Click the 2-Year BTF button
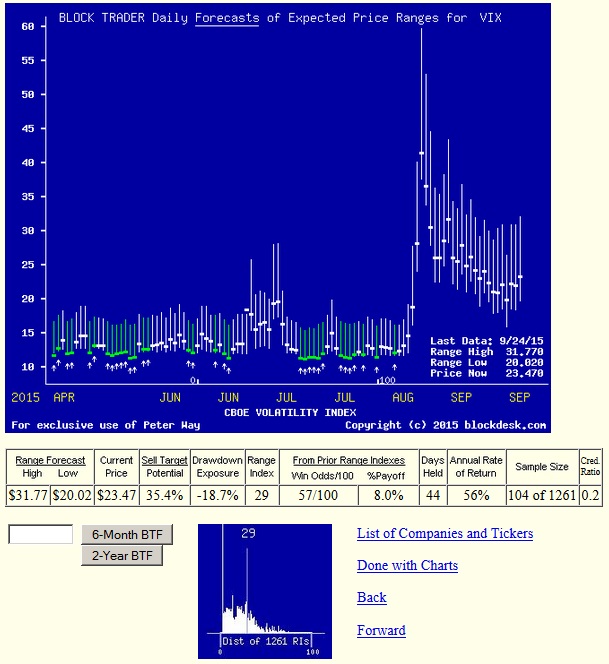The width and height of the screenshot is (609, 664). [122, 555]
